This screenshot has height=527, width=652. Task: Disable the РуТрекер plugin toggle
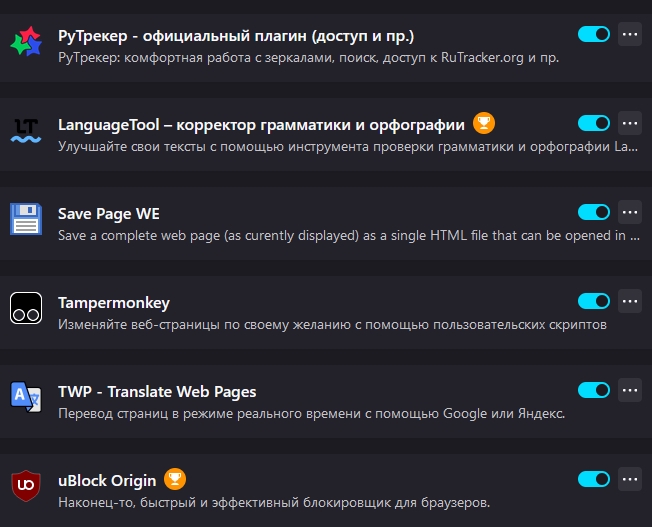pyautogui.click(x=594, y=34)
